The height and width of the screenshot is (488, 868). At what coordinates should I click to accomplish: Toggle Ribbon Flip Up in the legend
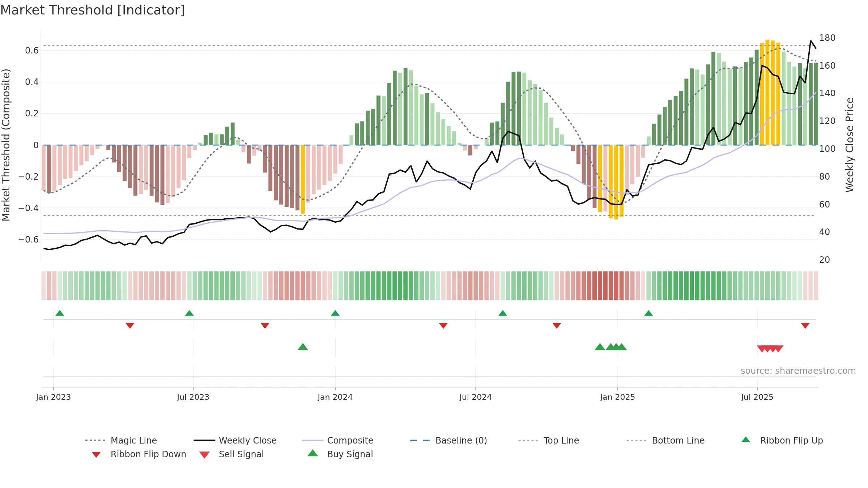(x=782, y=440)
